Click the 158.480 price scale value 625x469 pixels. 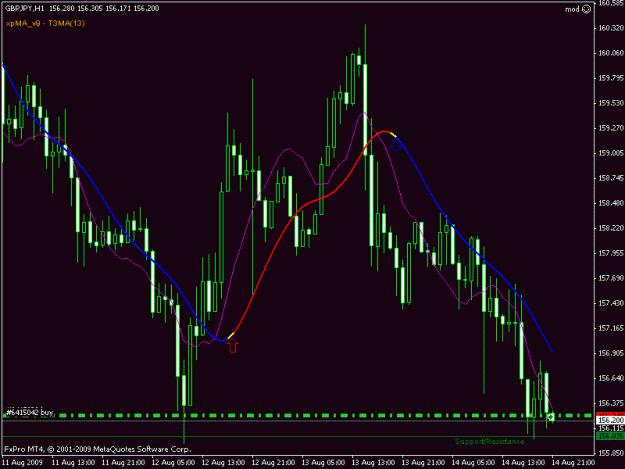tap(611, 203)
